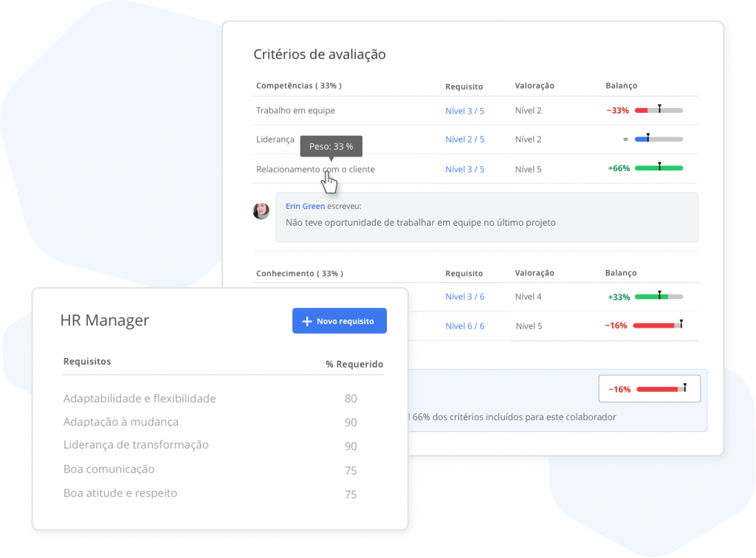This screenshot has height=558, width=756.
Task: Click the green +33% balance bar
Action: click(x=659, y=297)
